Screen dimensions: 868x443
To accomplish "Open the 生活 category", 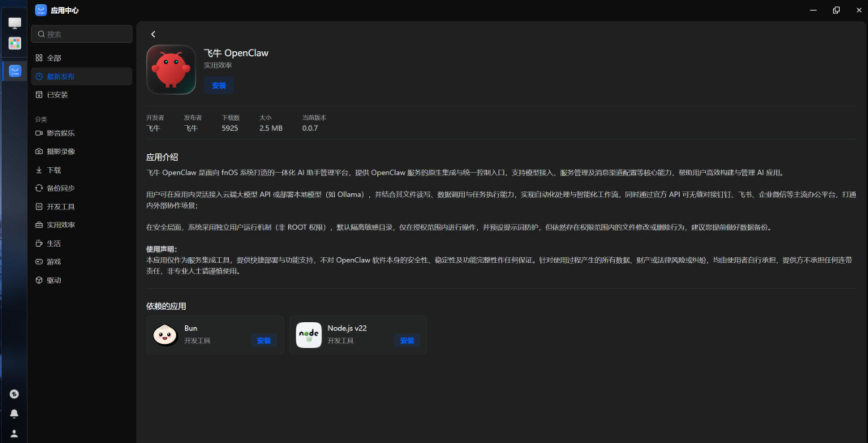I will 82,243.
